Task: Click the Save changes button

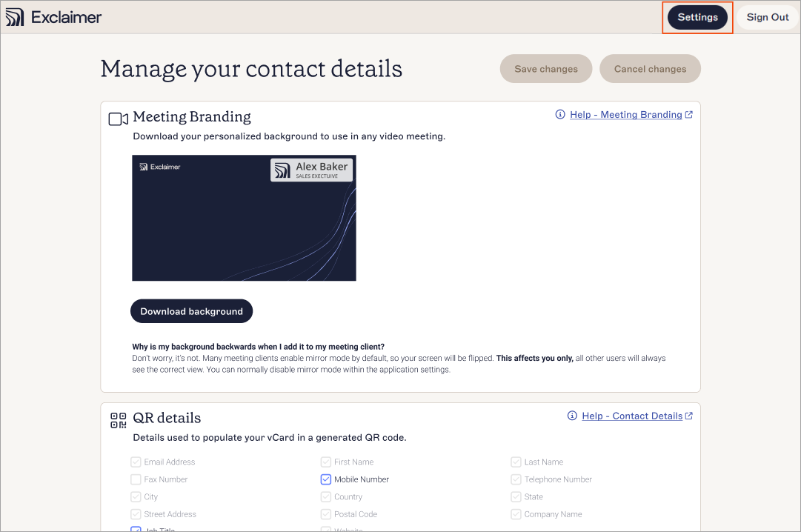Action: pyautogui.click(x=545, y=68)
